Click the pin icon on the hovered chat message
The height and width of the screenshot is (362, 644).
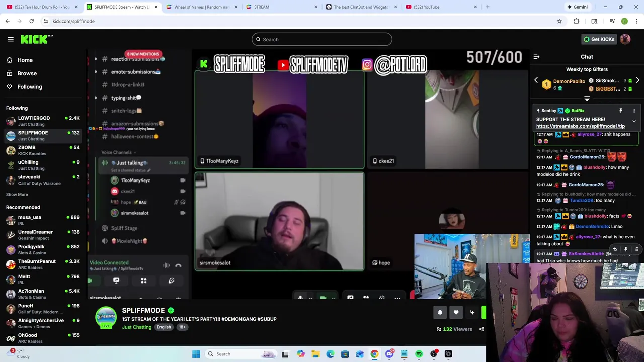(x=625, y=249)
